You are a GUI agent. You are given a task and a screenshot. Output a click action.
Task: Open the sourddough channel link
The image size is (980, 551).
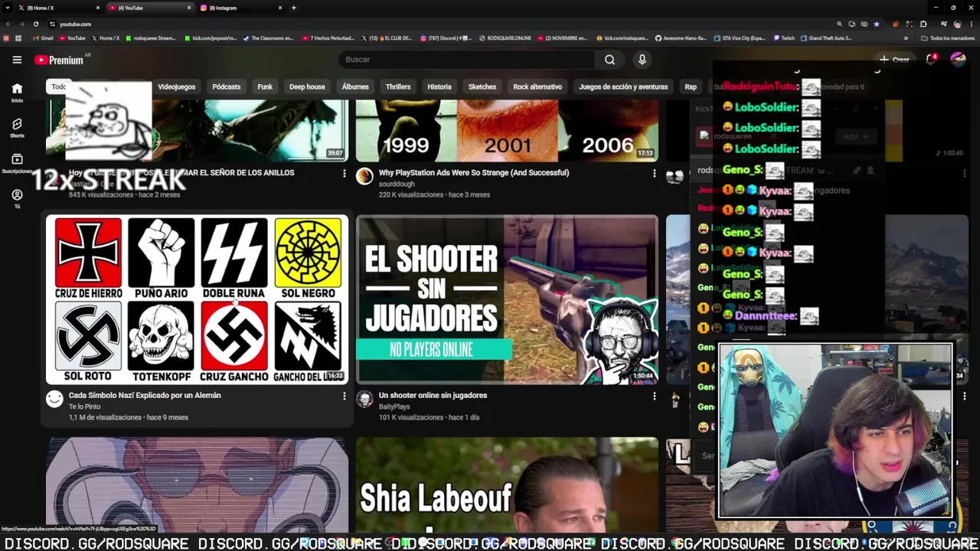point(397,184)
